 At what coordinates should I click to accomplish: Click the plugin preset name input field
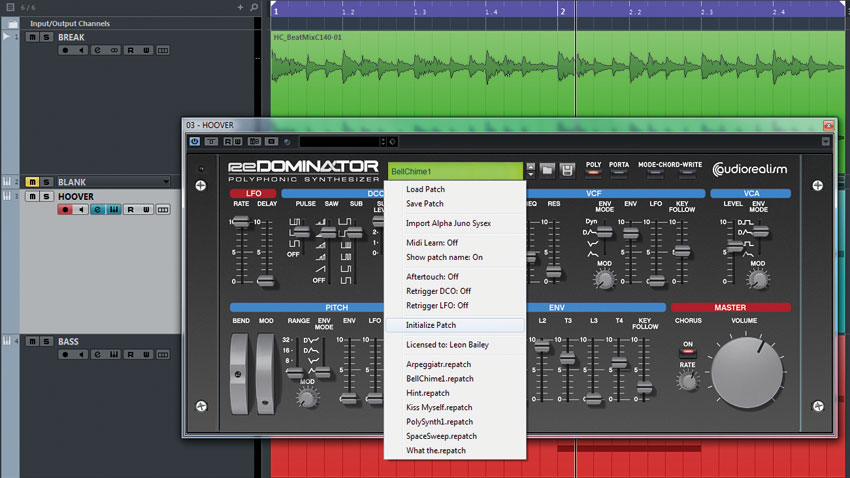pos(339,142)
